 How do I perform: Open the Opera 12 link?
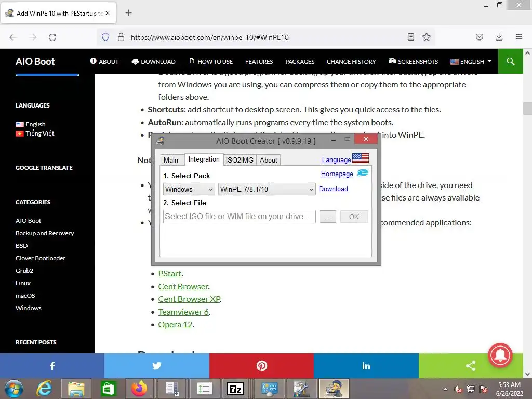click(175, 324)
